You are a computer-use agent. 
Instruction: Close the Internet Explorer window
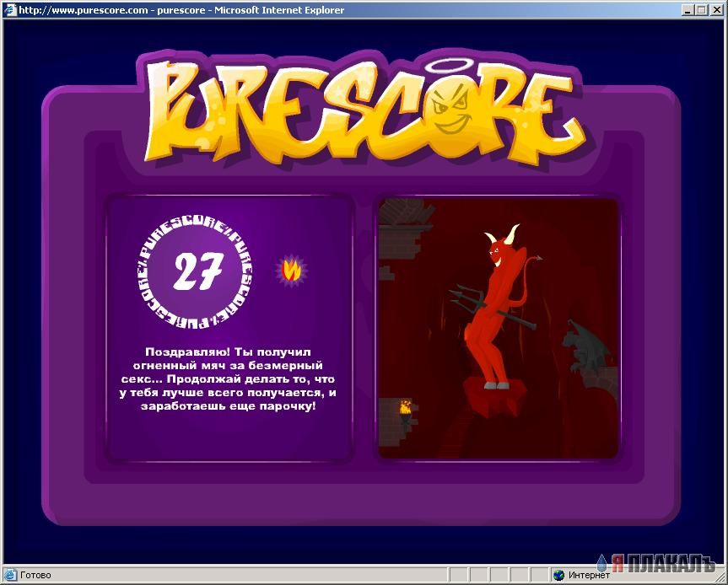[x=716, y=10]
